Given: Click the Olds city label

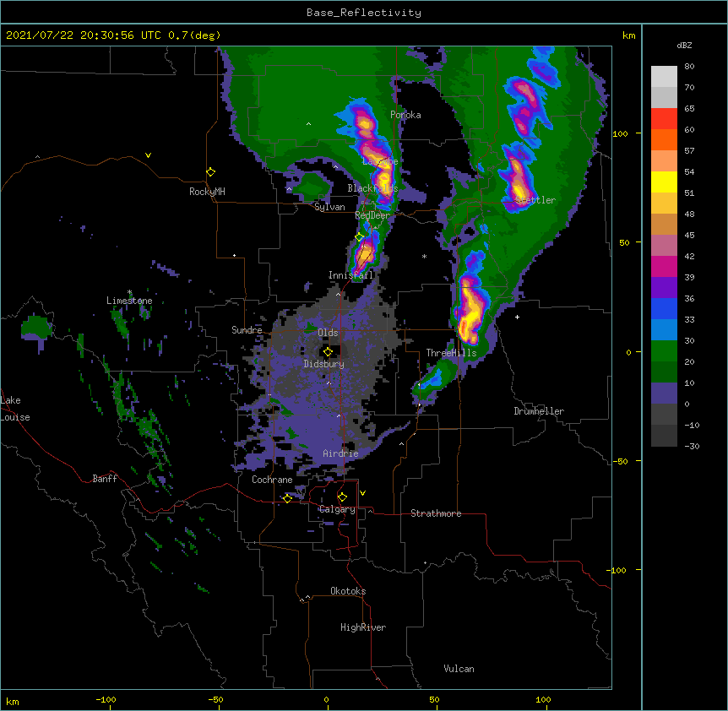Looking at the screenshot, I should (x=328, y=333).
